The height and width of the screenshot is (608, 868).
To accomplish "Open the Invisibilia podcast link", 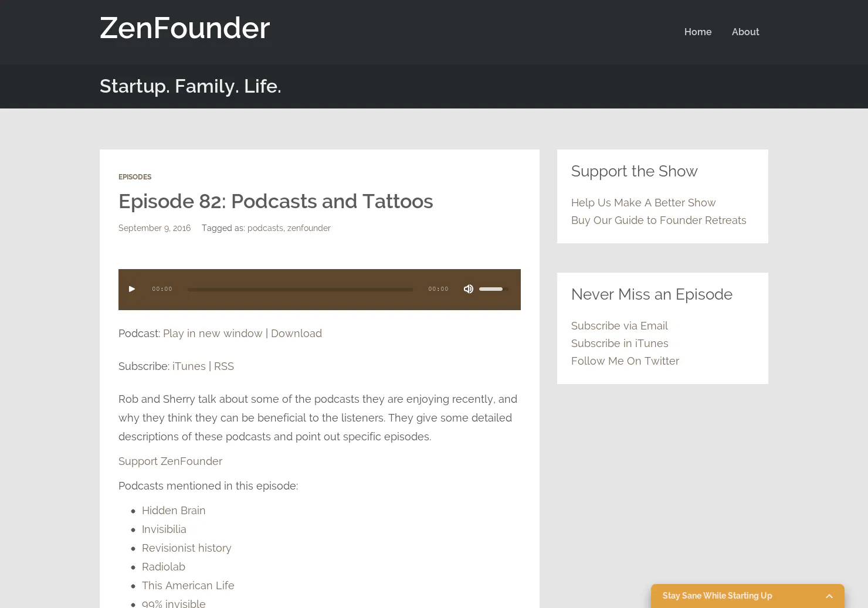I will point(164,529).
